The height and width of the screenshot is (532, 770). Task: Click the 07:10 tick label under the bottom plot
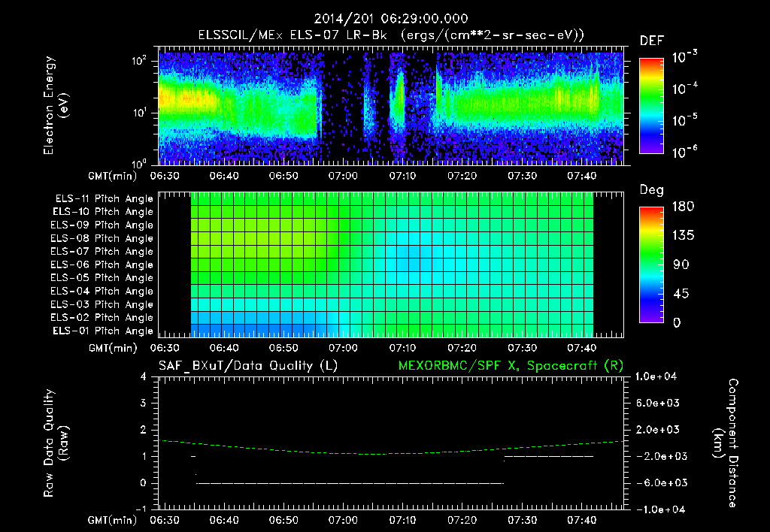(x=403, y=520)
